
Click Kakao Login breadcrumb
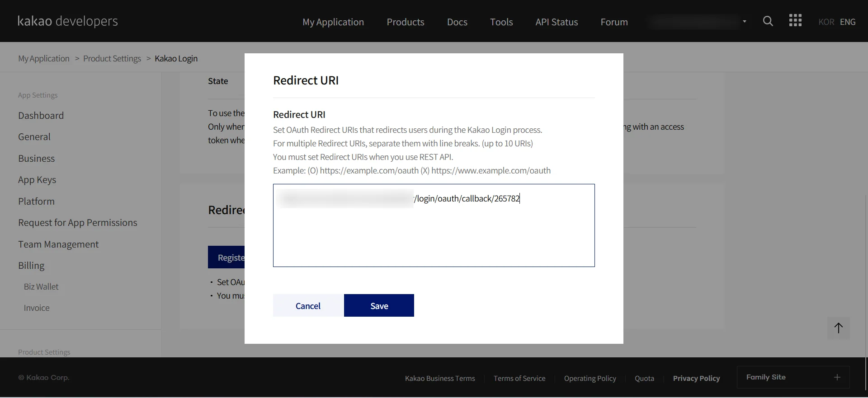(176, 58)
